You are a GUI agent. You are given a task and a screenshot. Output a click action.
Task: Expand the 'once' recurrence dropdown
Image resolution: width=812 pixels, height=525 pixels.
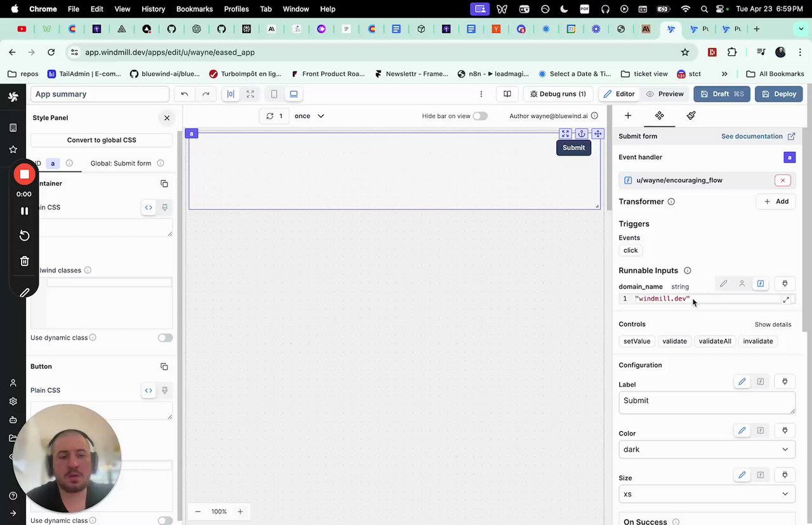pyautogui.click(x=309, y=116)
